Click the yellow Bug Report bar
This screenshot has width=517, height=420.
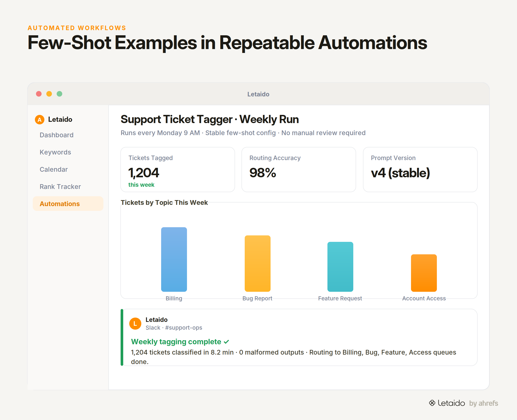click(x=257, y=263)
